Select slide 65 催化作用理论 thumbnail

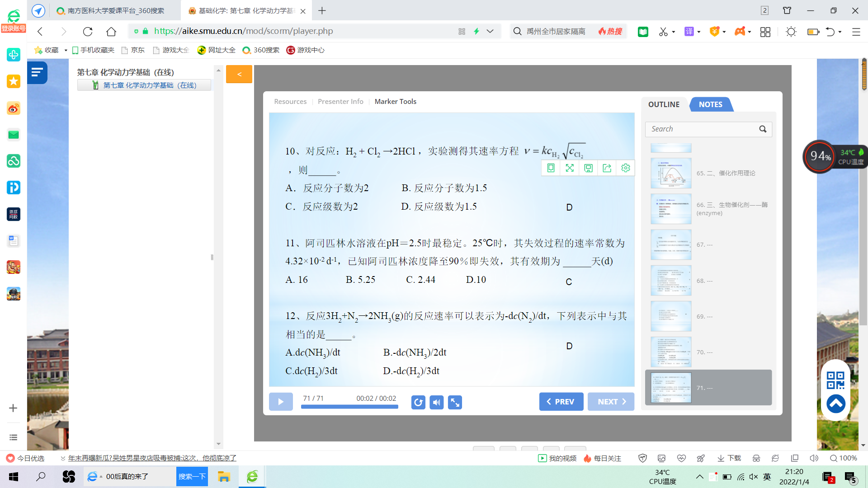click(671, 173)
